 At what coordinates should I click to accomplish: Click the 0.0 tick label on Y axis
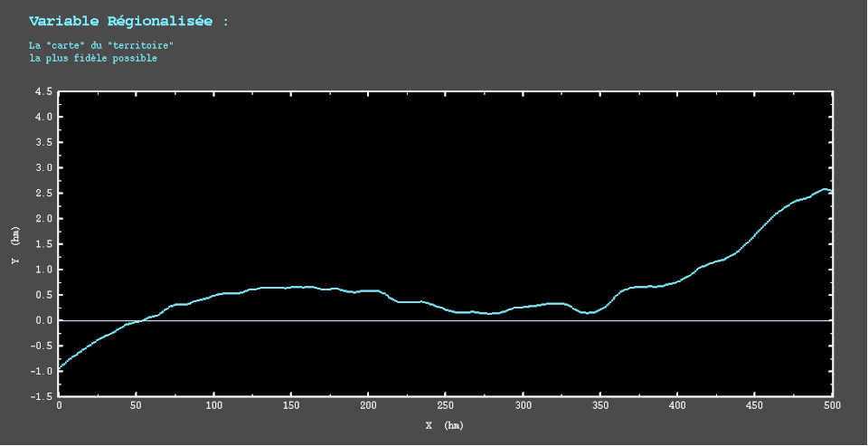(43, 320)
